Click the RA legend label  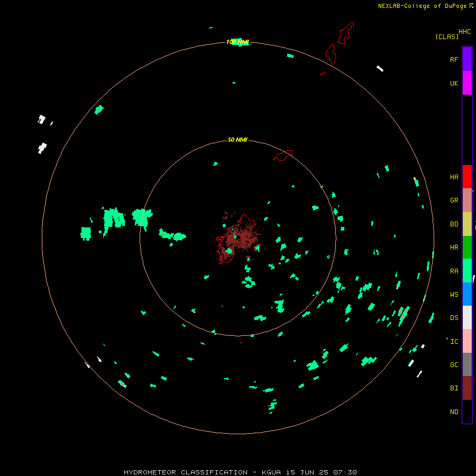tap(454, 271)
